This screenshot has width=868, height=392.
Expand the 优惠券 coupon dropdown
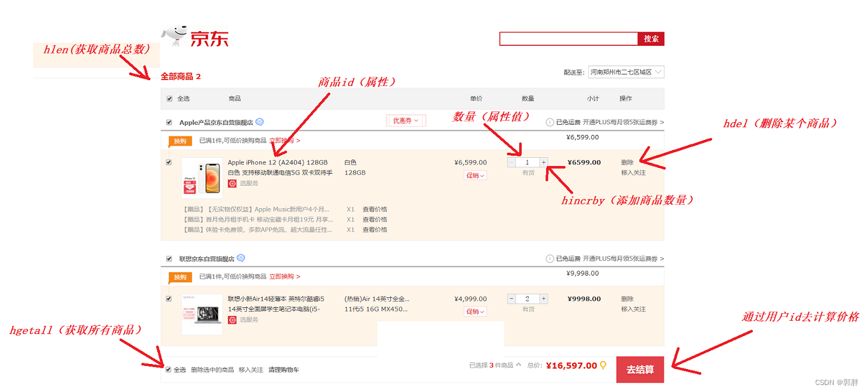point(406,120)
